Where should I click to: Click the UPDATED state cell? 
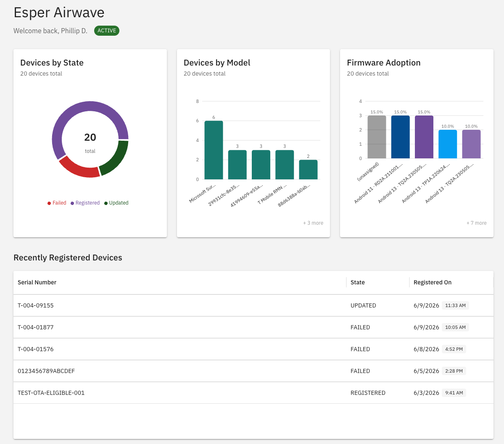363,305
